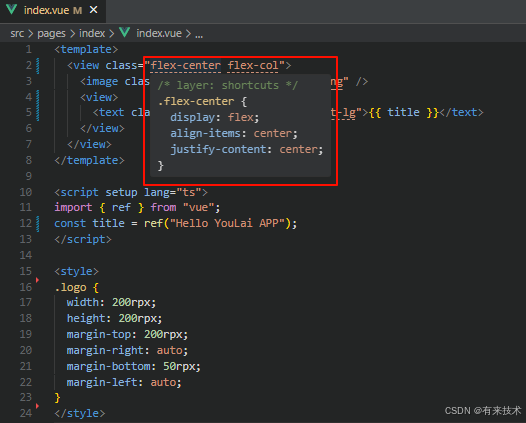Click align-items: center in the hover popup
This screenshot has width=526, height=423.
234,134
